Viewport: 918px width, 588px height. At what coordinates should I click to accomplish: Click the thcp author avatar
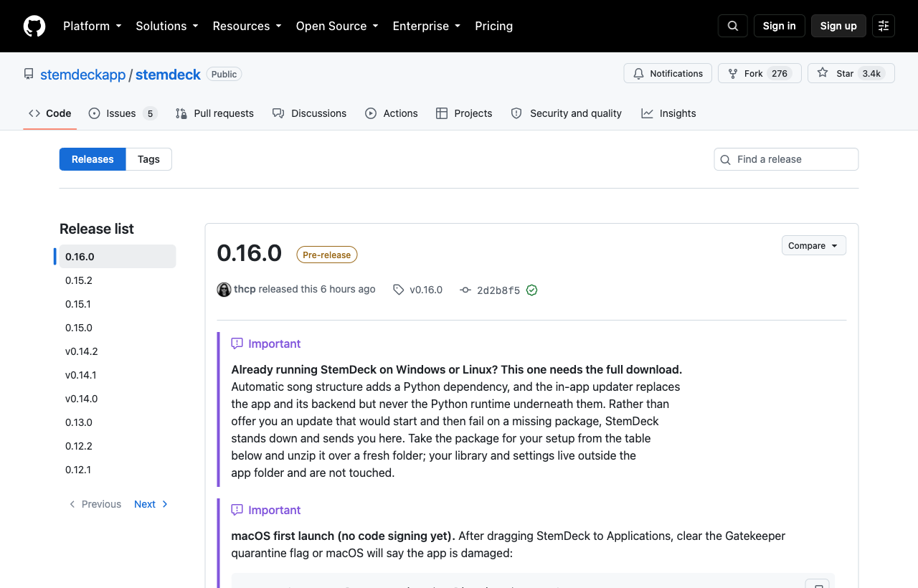(224, 290)
